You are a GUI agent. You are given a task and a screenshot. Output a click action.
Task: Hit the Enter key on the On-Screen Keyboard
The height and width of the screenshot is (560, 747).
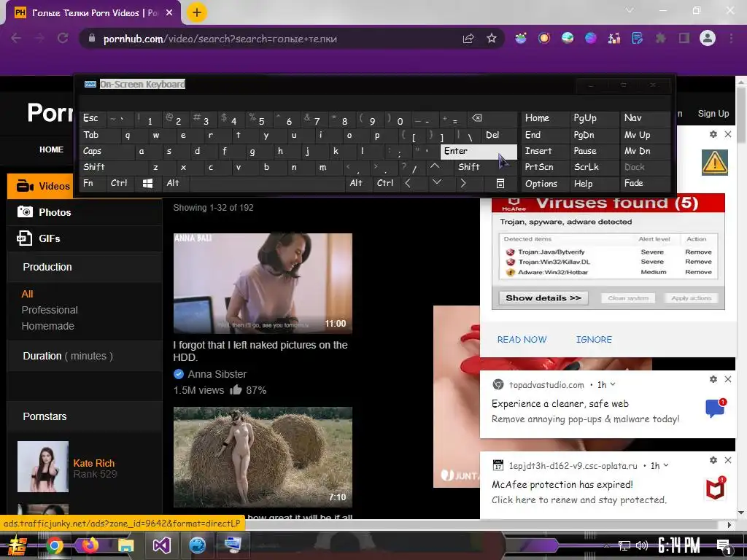(479, 152)
